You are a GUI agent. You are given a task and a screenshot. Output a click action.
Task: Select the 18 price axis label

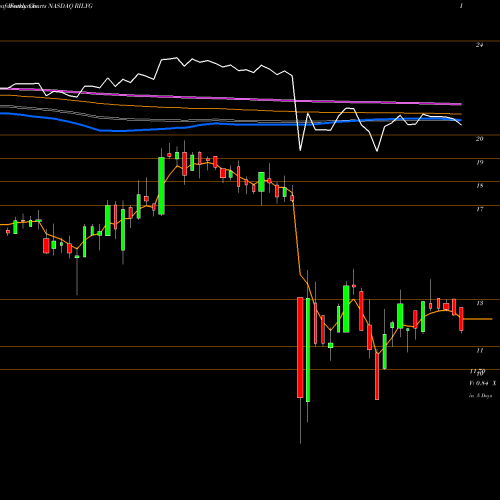click(x=479, y=186)
